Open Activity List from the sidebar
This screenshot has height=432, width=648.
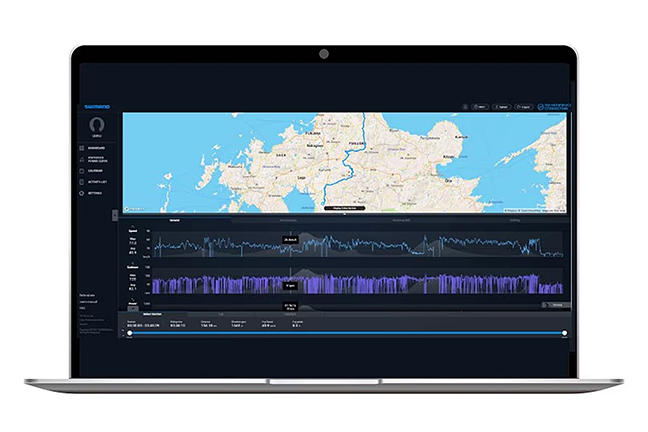tap(93, 182)
